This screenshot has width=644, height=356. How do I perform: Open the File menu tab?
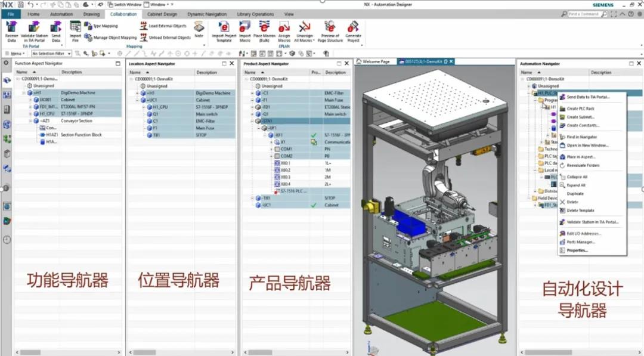coord(11,14)
